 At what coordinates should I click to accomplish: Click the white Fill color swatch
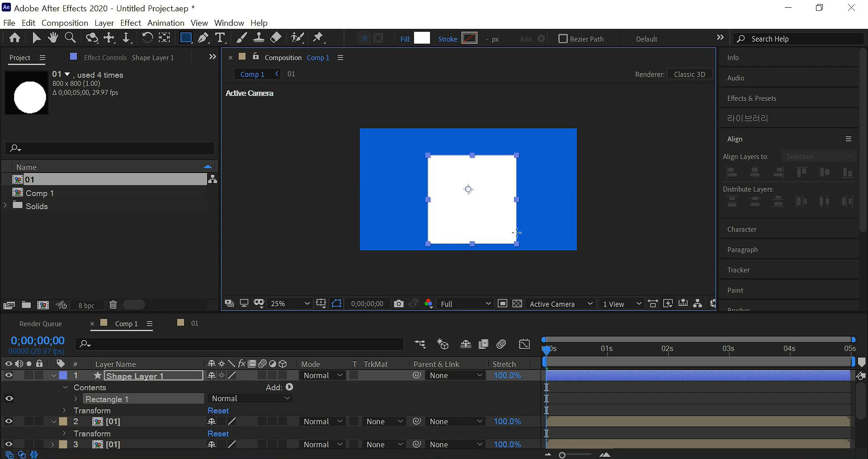[x=422, y=38]
